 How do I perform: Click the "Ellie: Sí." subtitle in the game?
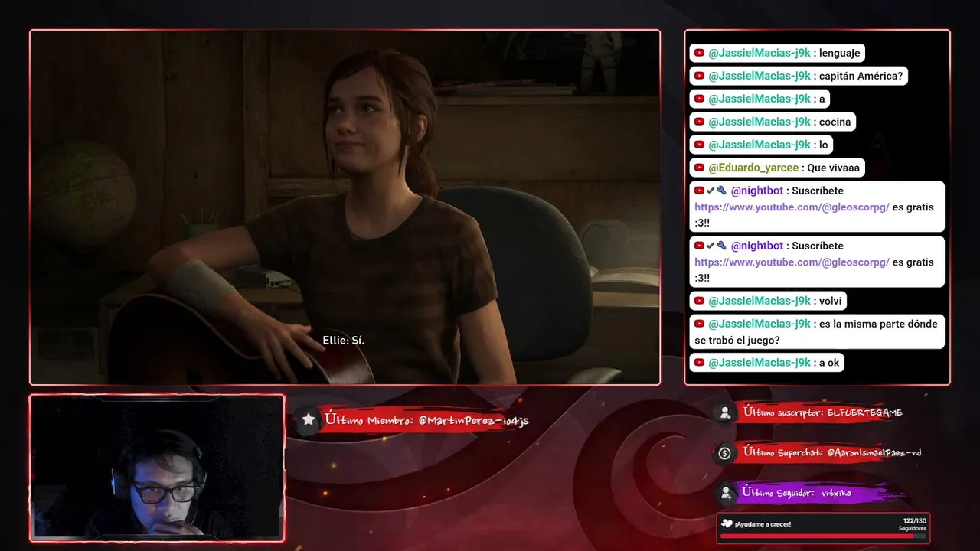click(343, 340)
